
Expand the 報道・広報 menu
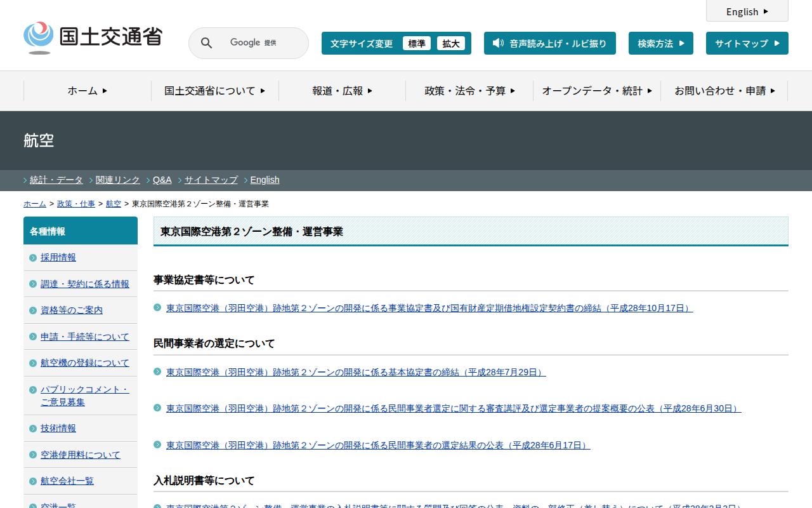342,91
